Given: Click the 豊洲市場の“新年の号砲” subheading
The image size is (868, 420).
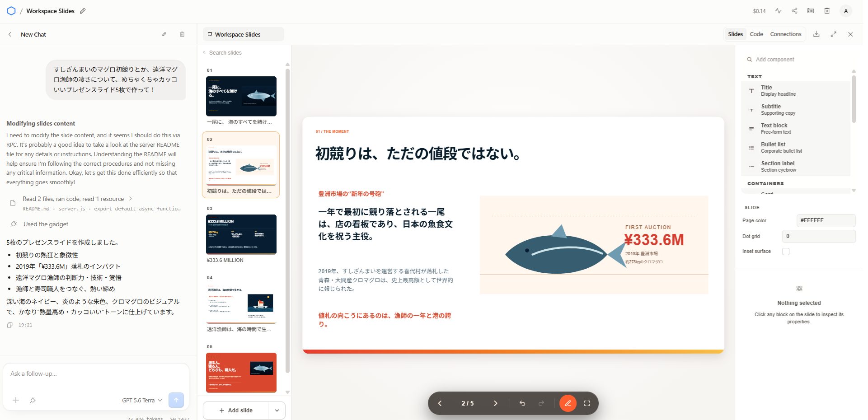Looking at the screenshot, I should pyautogui.click(x=351, y=194).
